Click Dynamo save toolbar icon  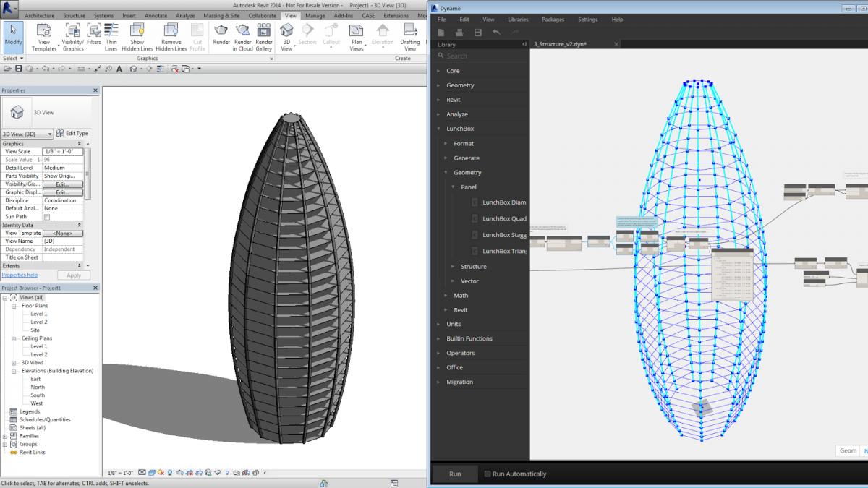tap(477, 33)
